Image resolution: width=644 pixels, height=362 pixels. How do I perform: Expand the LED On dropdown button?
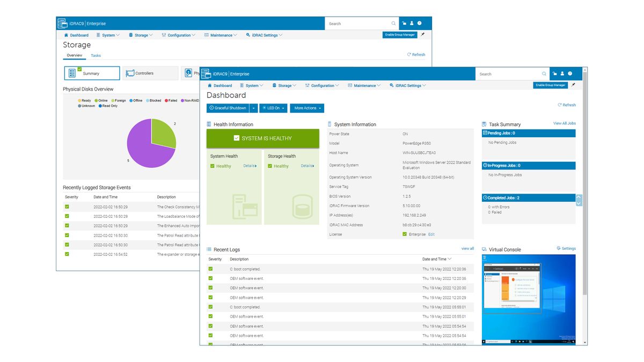point(273,108)
